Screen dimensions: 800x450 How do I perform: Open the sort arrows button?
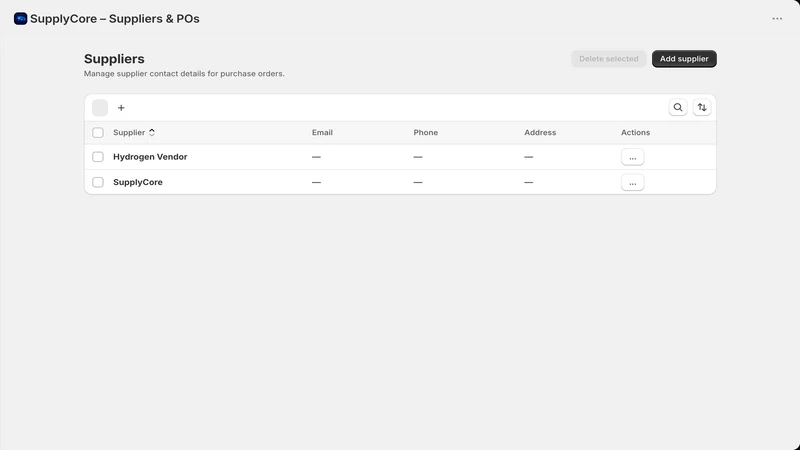coord(702,108)
